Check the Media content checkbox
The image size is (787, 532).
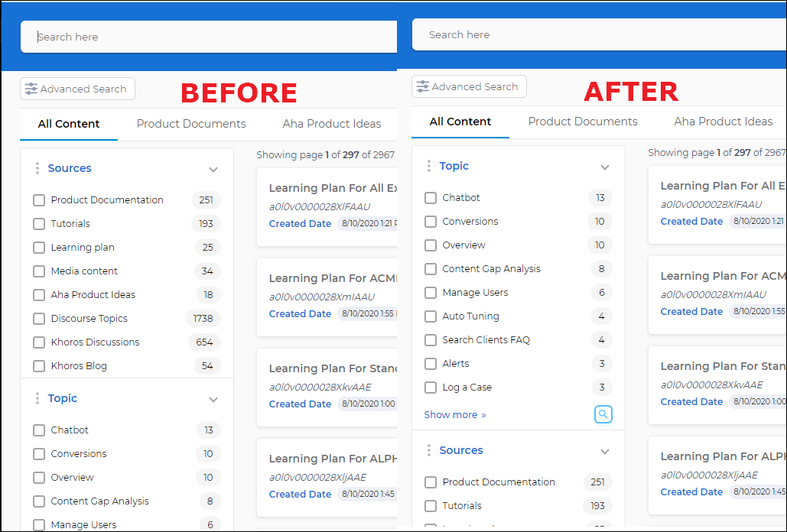39,271
